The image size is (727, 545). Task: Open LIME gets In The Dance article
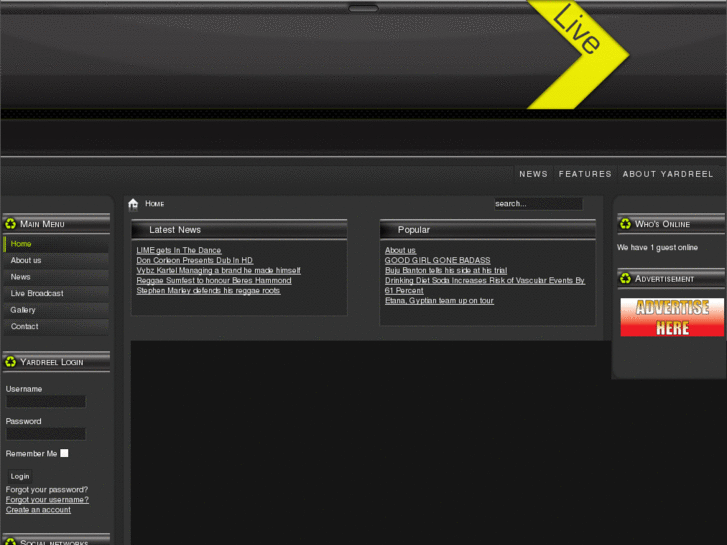tap(179, 250)
